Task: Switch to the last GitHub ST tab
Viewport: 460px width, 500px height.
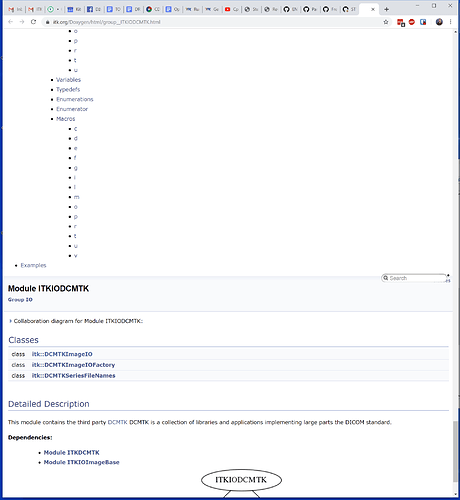Action: (350, 9)
